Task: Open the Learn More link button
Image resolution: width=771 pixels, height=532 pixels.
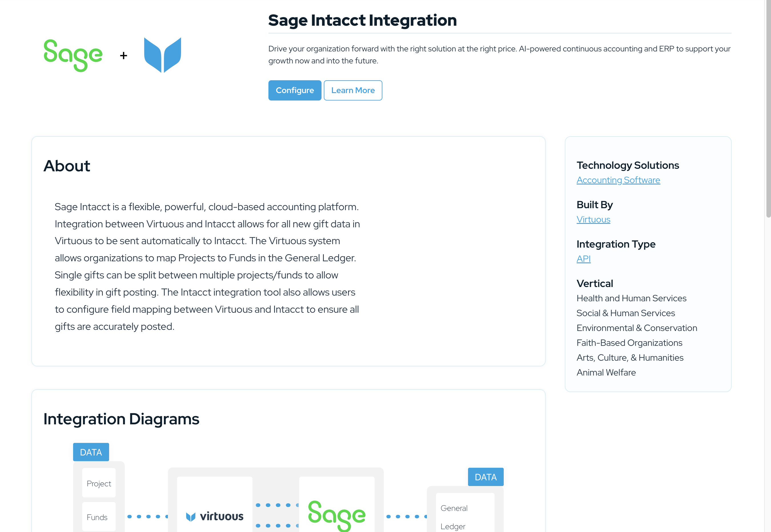Action: [353, 90]
